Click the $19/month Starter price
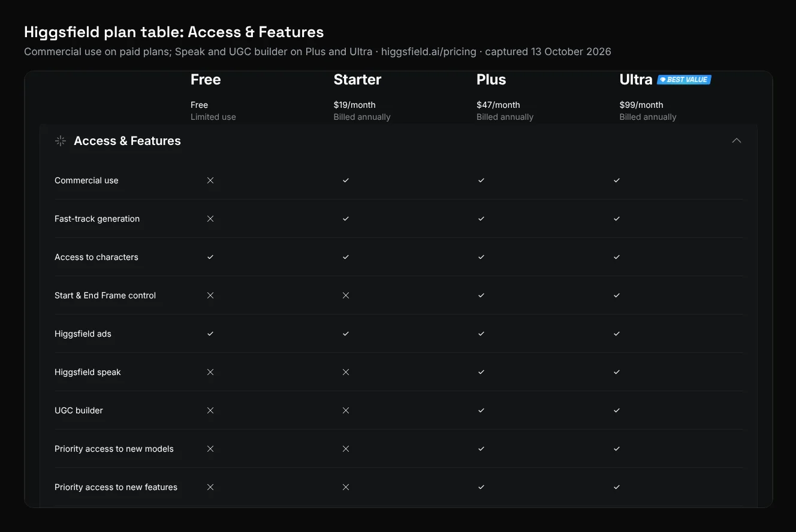Viewport: 796px width, 532px height. (x=355, y=105)
